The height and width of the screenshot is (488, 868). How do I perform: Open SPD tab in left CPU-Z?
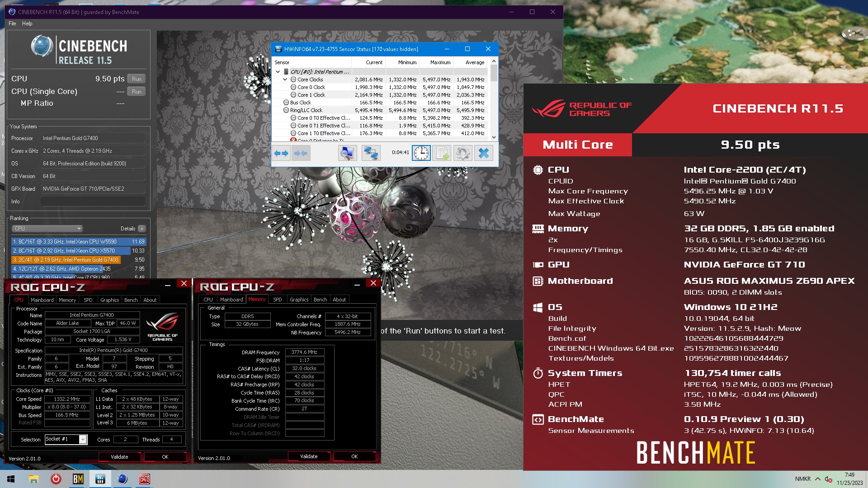click(x=88, y=300)
